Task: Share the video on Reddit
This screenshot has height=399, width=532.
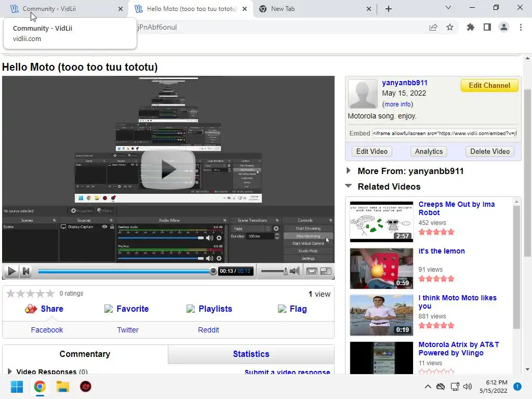Action: 208,330
